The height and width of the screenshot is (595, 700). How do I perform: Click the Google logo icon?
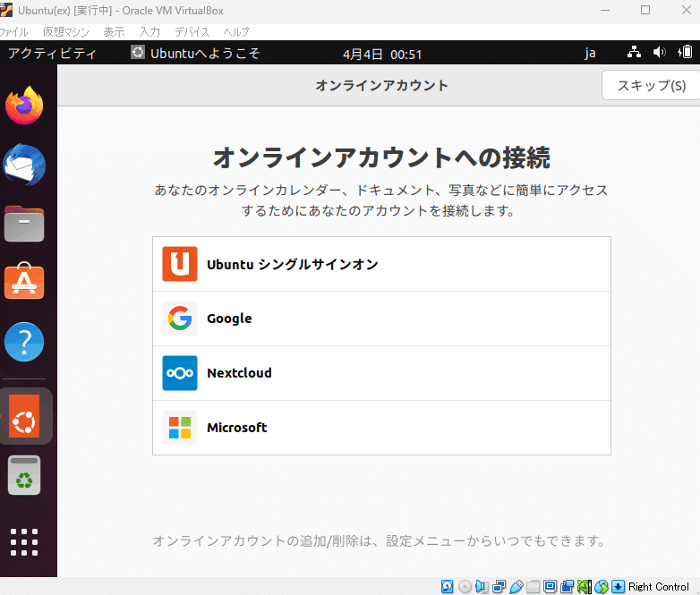(179, 319)
